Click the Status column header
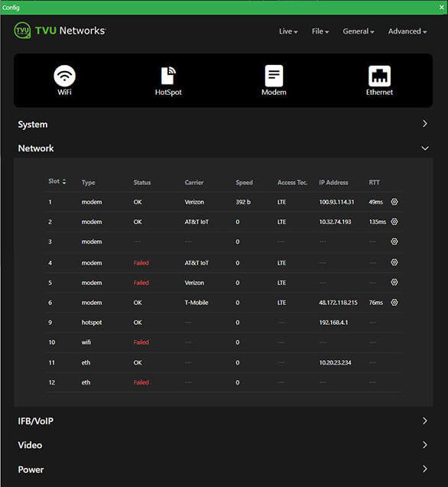Screen dimensions: 448x487 click(x=142, y=182)
